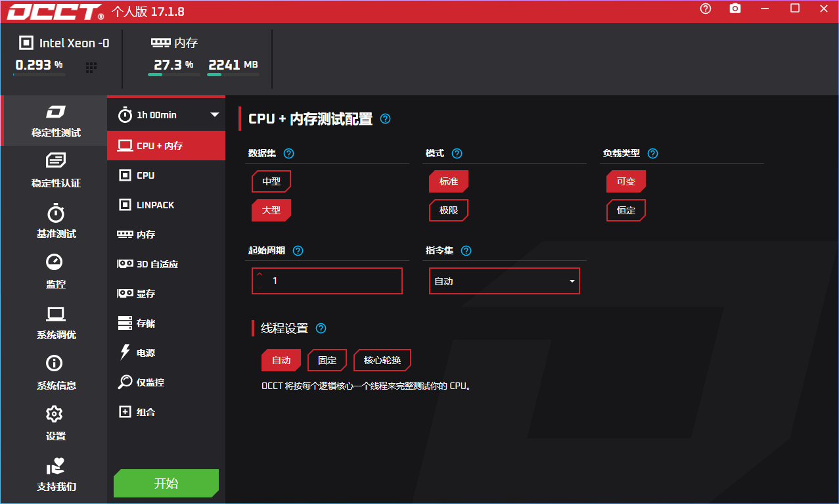The width and height of the screenshot is (839, 504).
Task: Click the CPU chip icon next to Intel Xeon
Action: [26, 43]
